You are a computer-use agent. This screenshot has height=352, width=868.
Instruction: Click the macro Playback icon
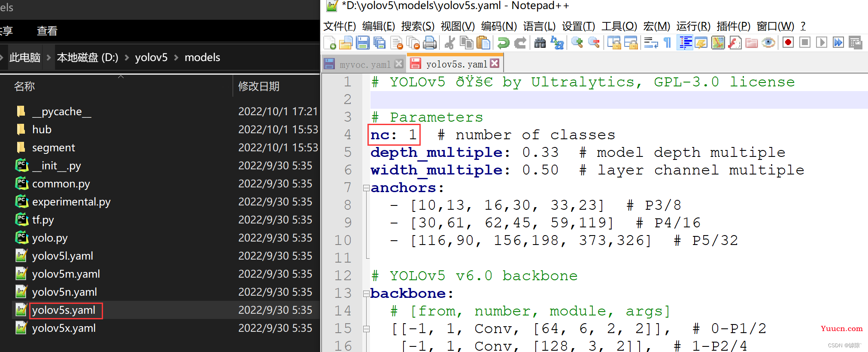[822, 43]
